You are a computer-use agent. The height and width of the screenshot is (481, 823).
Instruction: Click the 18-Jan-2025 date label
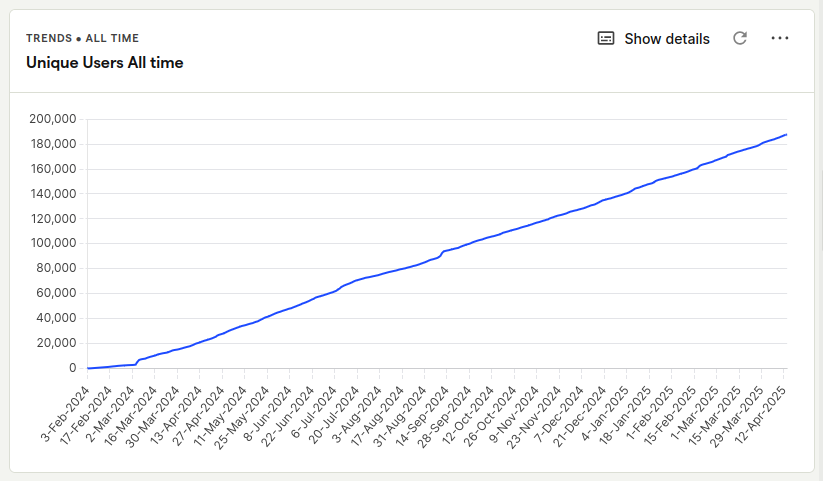pyautogui.click(x=624, y=416)
